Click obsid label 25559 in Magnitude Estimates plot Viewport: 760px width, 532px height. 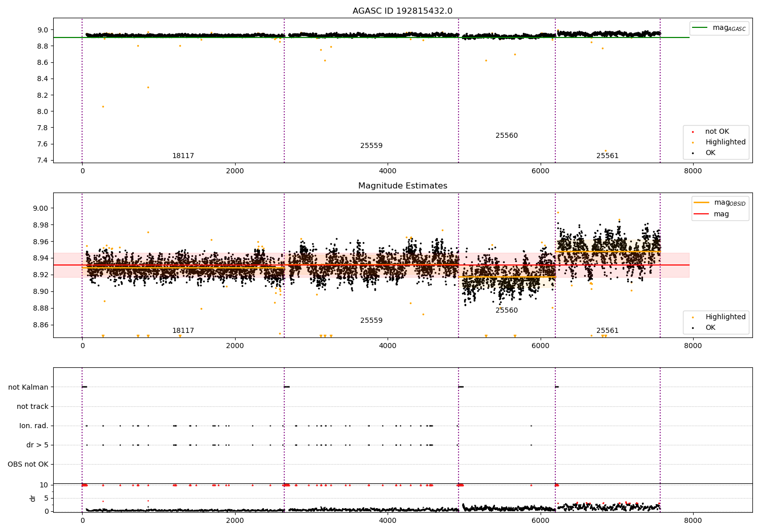pyautogui.click(x=371, y=321)
